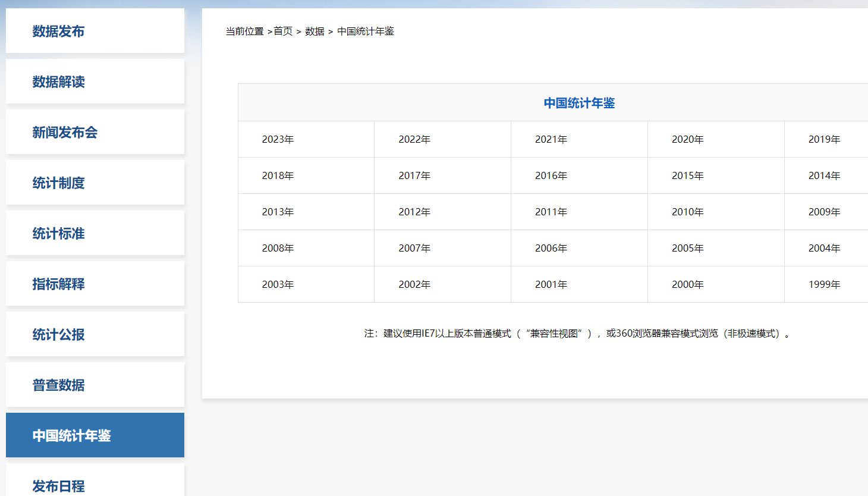The image size is (868, 496).
Task: Navigate to 统计公报 section
Action: tap(58, 335)
